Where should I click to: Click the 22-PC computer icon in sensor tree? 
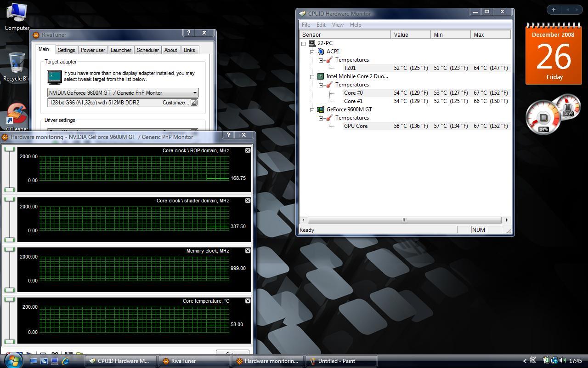click(x=312, y=43)
